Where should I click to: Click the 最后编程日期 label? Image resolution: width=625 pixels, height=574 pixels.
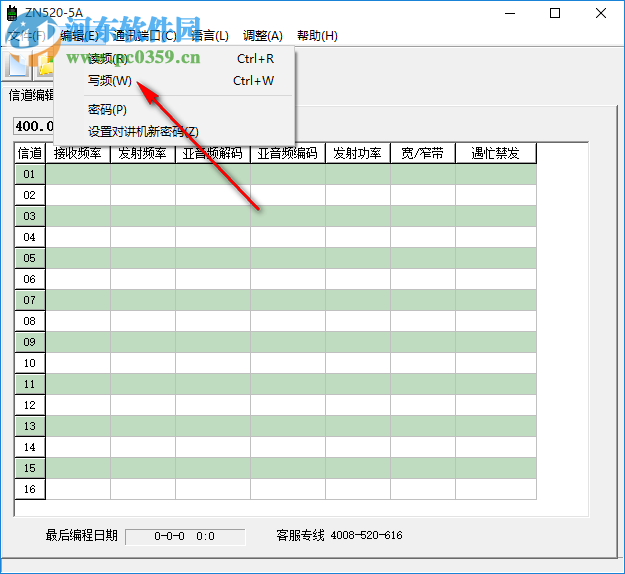tap(82, 535)
